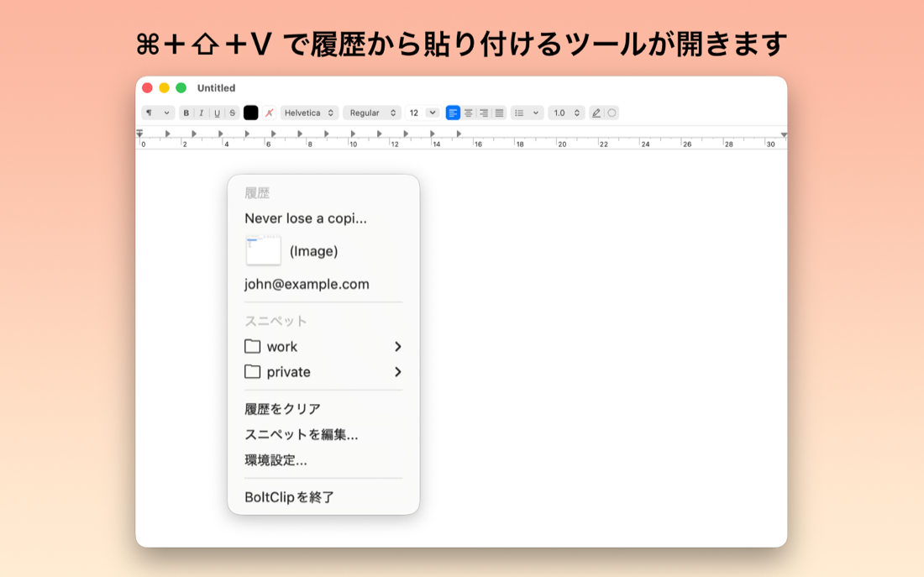
Task: Toggle bold formatting
Action: click(x=186, y=113)
